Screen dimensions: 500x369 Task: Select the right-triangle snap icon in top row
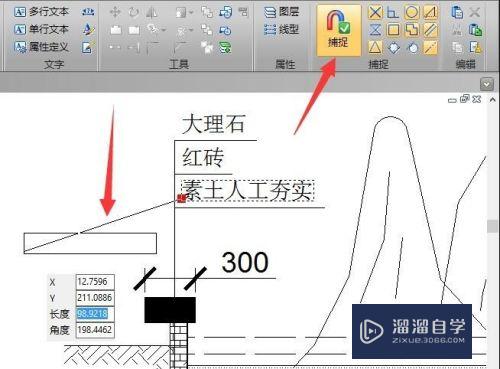(x=430, y=13)
